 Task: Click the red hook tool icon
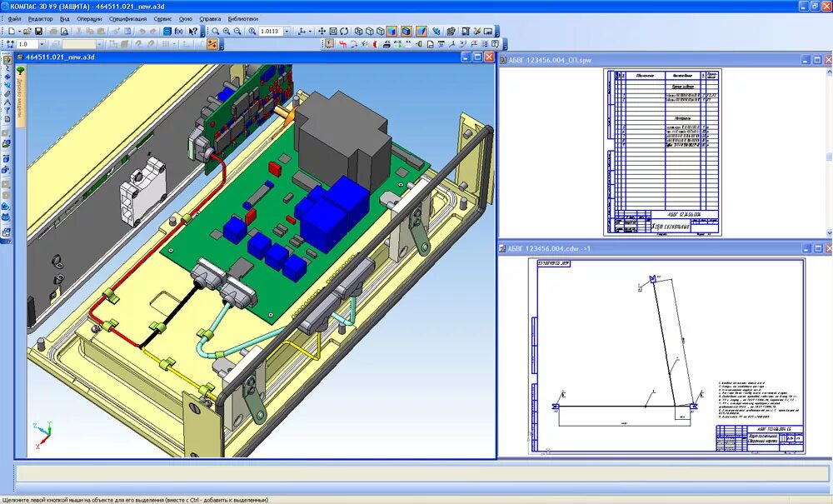[x=342, y=44]
